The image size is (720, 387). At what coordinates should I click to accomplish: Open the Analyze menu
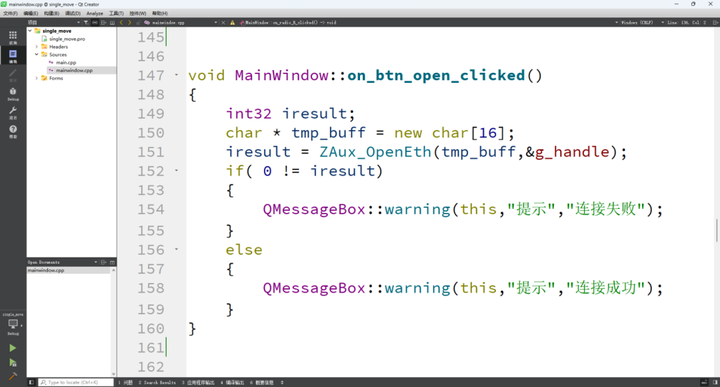coord(95,13)
